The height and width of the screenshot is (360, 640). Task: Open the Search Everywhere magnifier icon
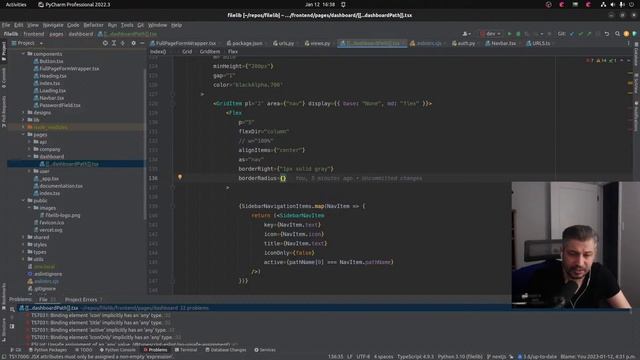618,34
